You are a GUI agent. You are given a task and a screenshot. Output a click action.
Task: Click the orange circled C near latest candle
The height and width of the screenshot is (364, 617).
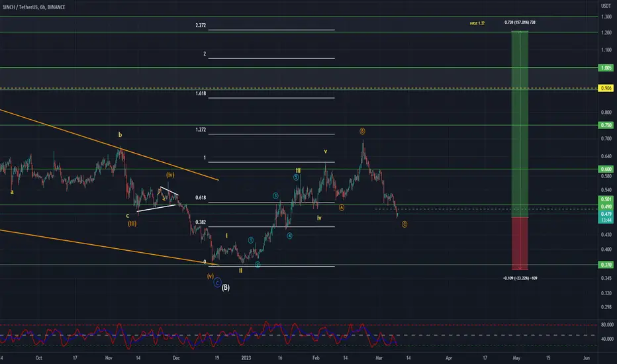pos(404,224)
